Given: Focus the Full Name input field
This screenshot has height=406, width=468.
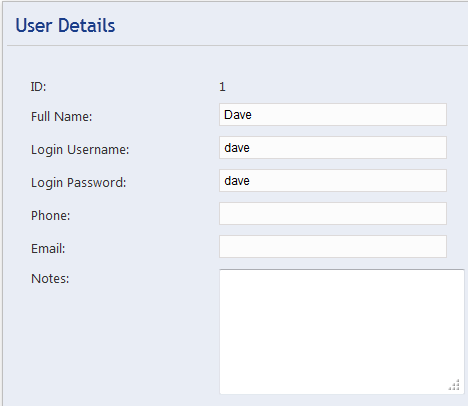Looking at the screenshot, I should (333, 115).
